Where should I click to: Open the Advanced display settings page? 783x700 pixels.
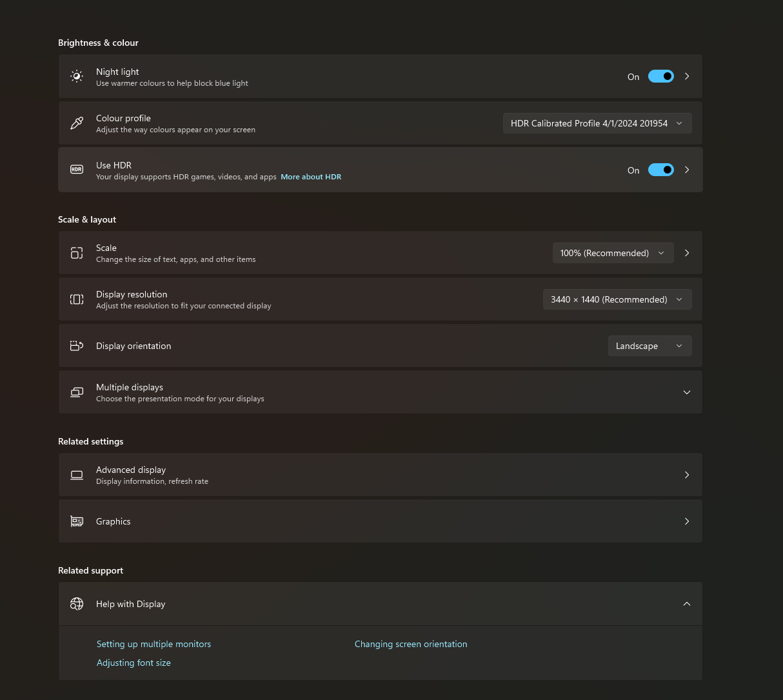(380, 475)
